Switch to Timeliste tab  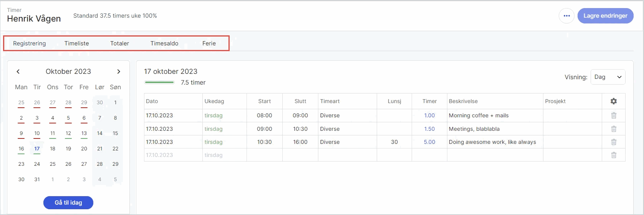pos(77,43)
